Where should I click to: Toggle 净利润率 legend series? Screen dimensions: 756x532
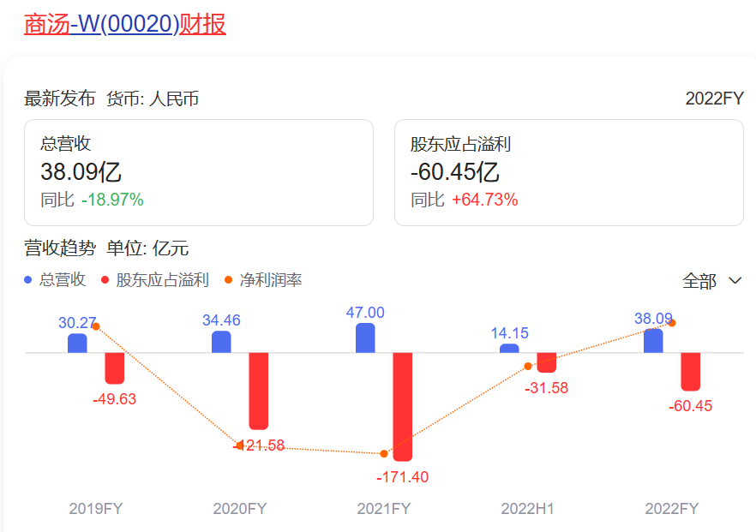click(x=263, y=279)
